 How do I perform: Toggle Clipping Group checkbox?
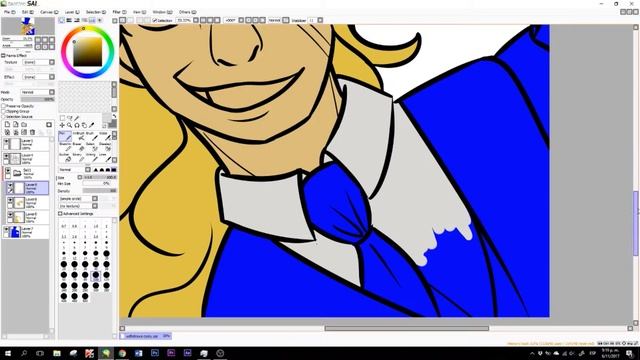pos(4,111)
